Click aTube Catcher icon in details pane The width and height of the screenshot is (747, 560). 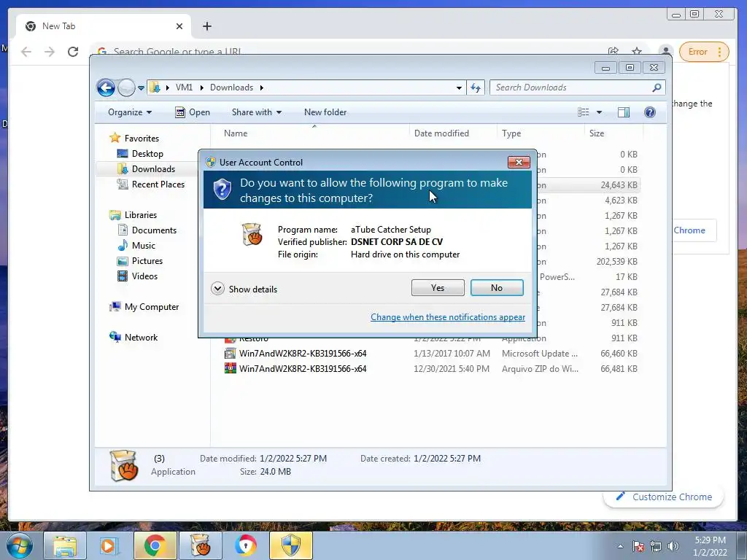[x=123, y=465]
